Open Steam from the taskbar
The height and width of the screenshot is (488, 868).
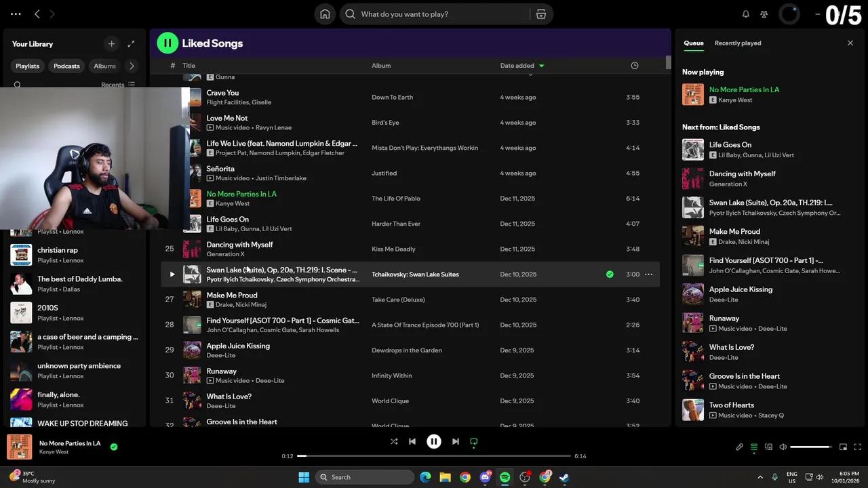pos(564,477)
